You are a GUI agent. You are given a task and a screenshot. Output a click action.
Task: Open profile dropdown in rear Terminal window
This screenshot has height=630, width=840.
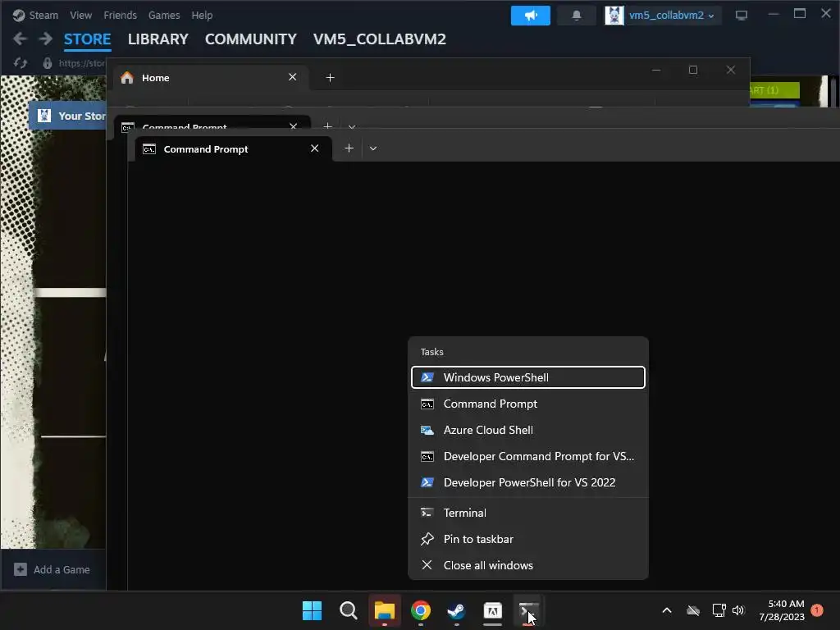(x=352, y=127)
